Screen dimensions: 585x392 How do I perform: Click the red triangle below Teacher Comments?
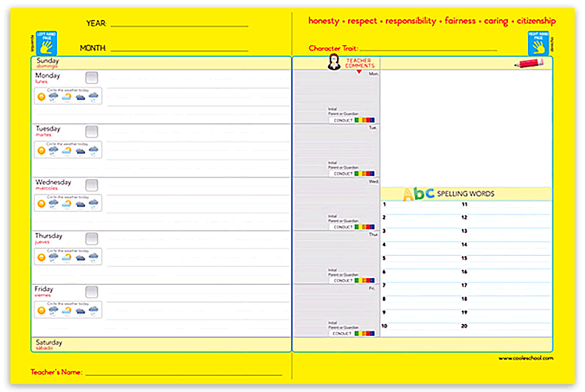coord(359,72)
